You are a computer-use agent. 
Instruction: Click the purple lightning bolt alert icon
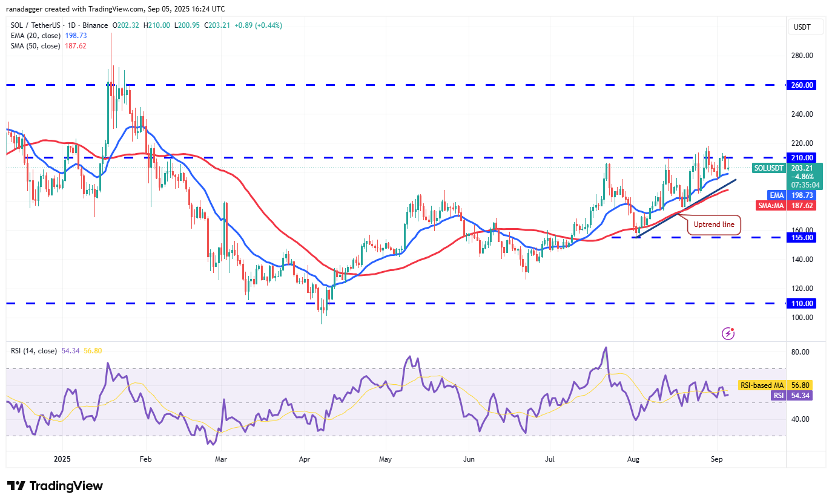pos(728,333)
